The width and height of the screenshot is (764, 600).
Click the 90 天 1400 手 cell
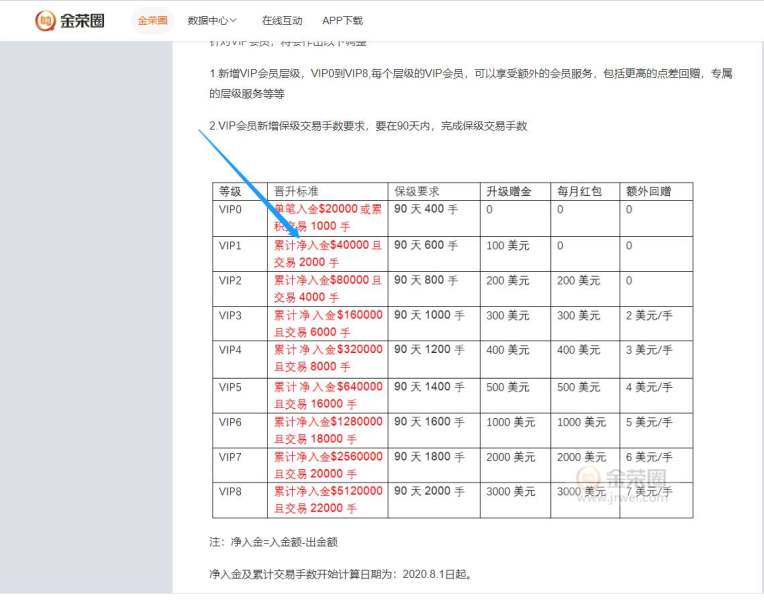tap(434, 395)
